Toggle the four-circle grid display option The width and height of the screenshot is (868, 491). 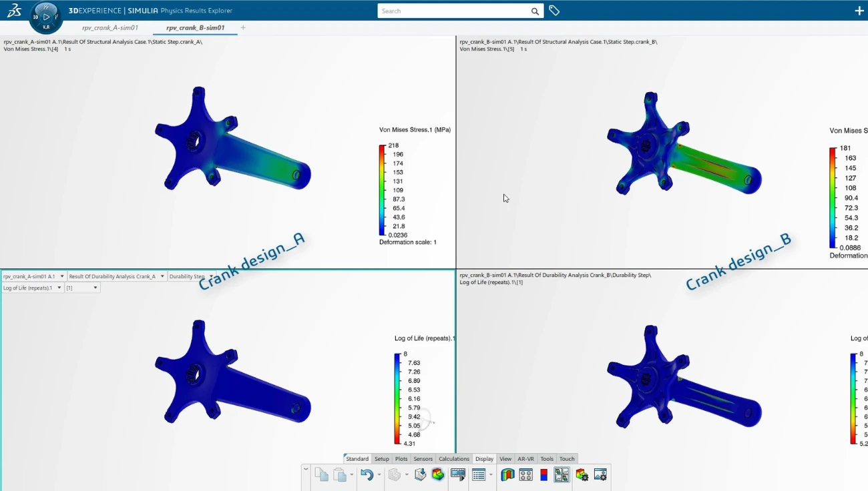tap(525, 474)
